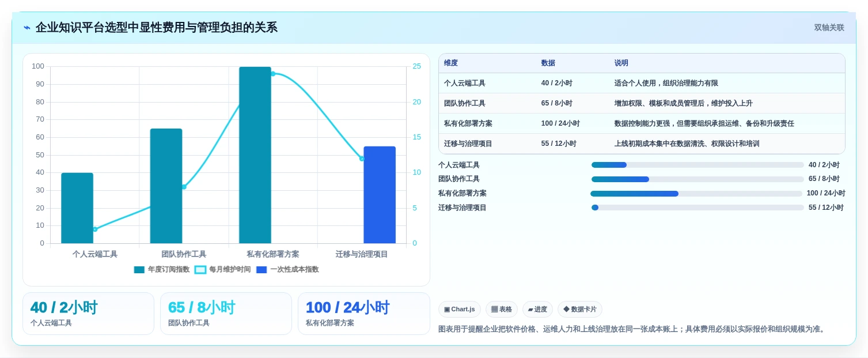Click 私有化部署方案 in the table row
This screenshot has height=358, width=868.
click(468, 123)
